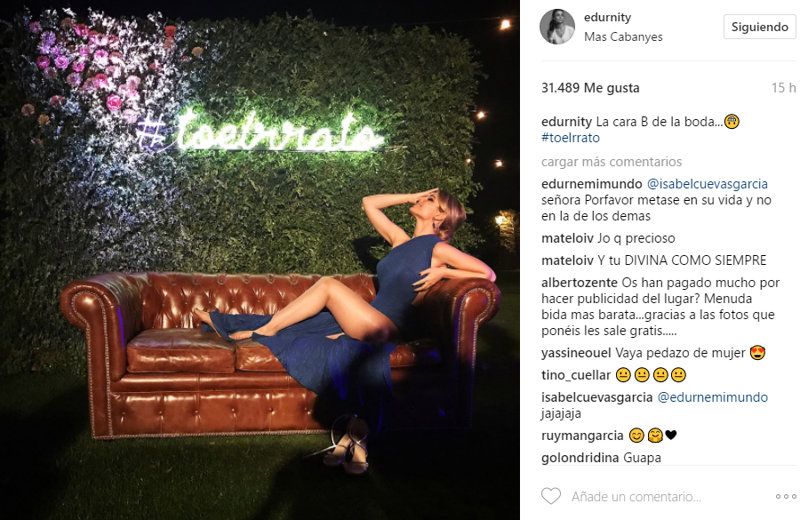Open the #toelrrato hashtag link
This screenshot has width=800, height=520.
[570, 138]
